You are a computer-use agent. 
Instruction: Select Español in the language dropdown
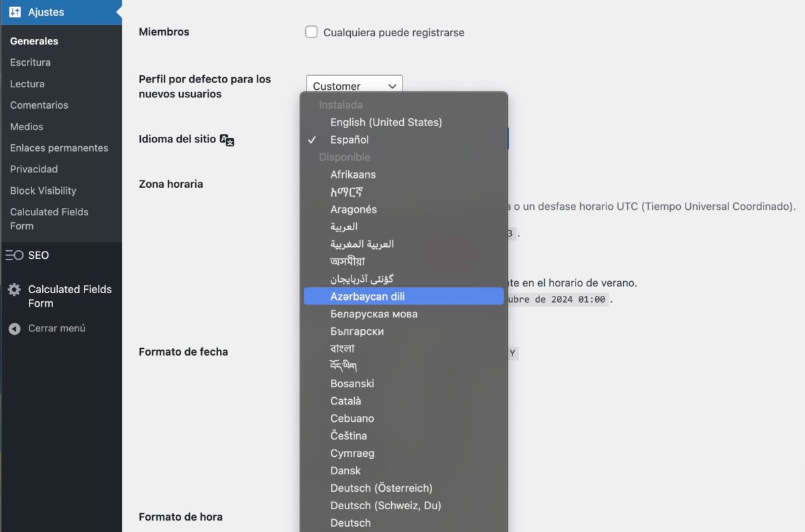(x=350, y=140)
